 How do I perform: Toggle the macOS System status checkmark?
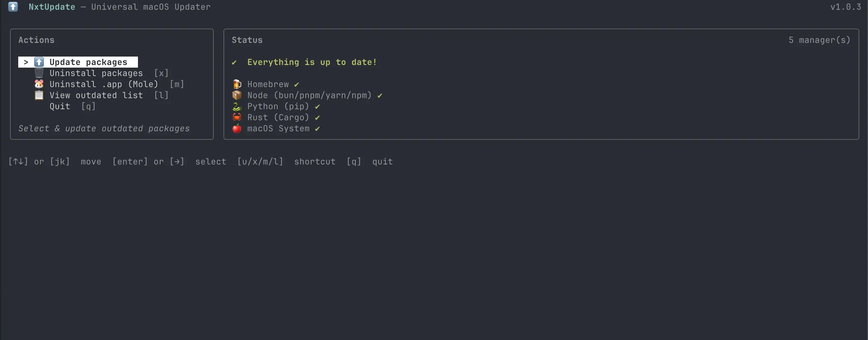coord(318,129)
